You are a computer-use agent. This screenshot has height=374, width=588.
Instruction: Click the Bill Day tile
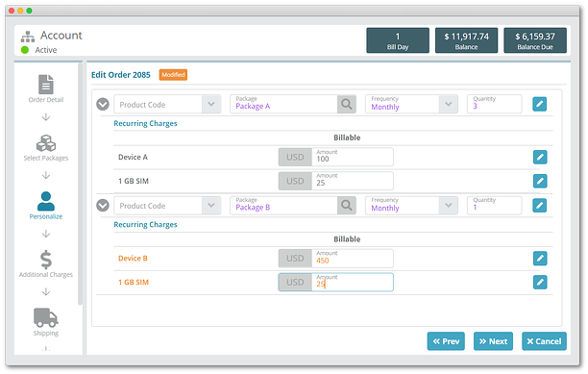pyautogui.click(x=398, y=40)
